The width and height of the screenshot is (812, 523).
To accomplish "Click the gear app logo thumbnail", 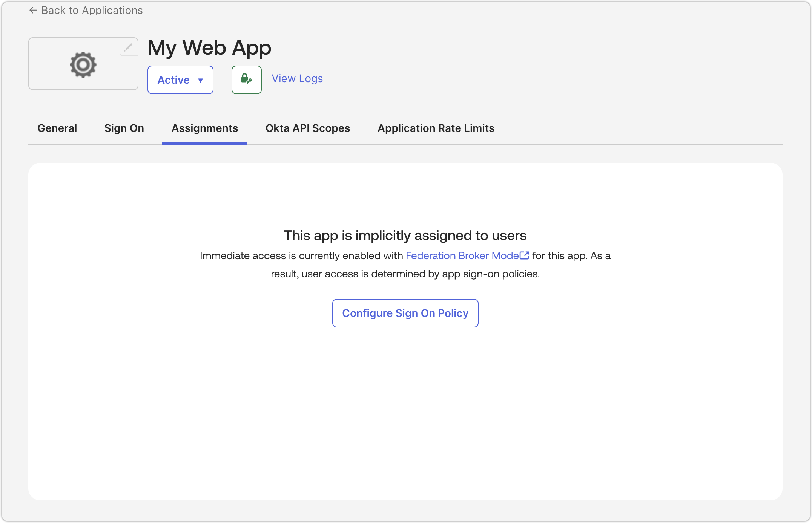I will [83, 65].
